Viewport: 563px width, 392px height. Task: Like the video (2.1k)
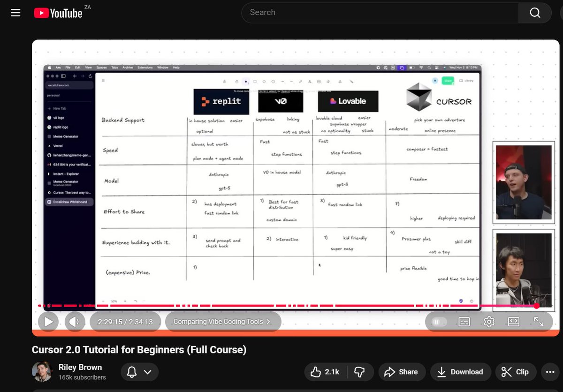click(325, 372)
